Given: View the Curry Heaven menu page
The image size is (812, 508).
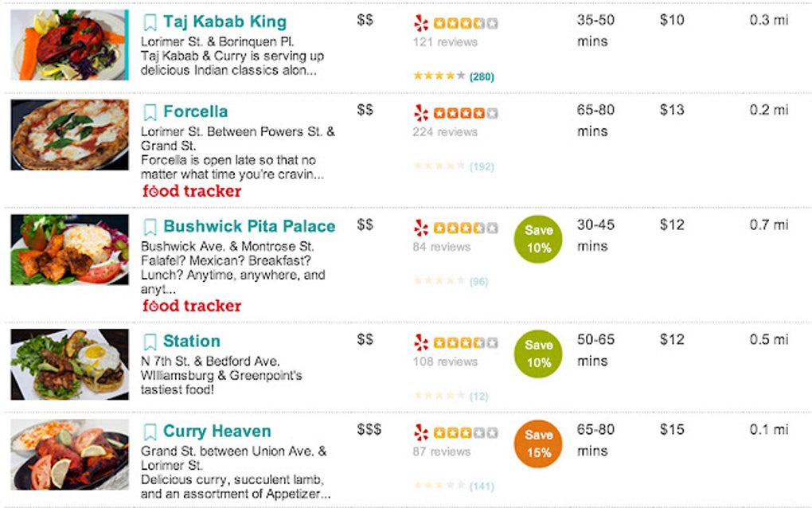Looking at the screenshot, I should 217,432.
